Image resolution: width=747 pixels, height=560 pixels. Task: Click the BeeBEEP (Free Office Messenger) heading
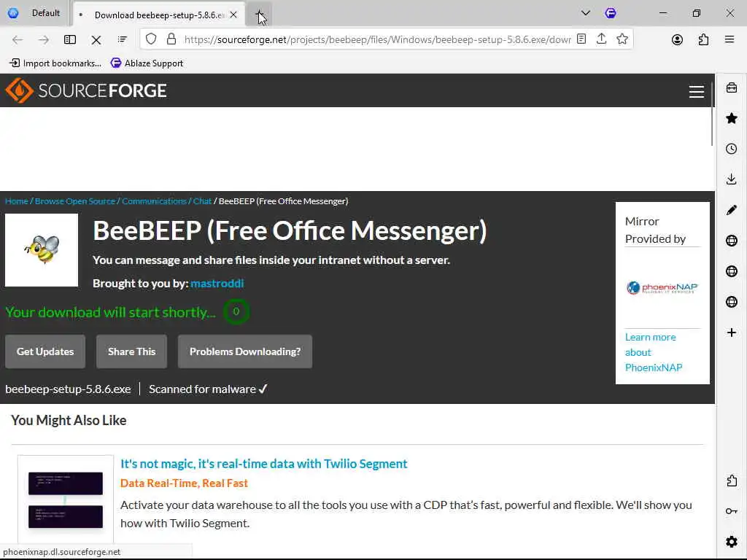pos(290,231)
